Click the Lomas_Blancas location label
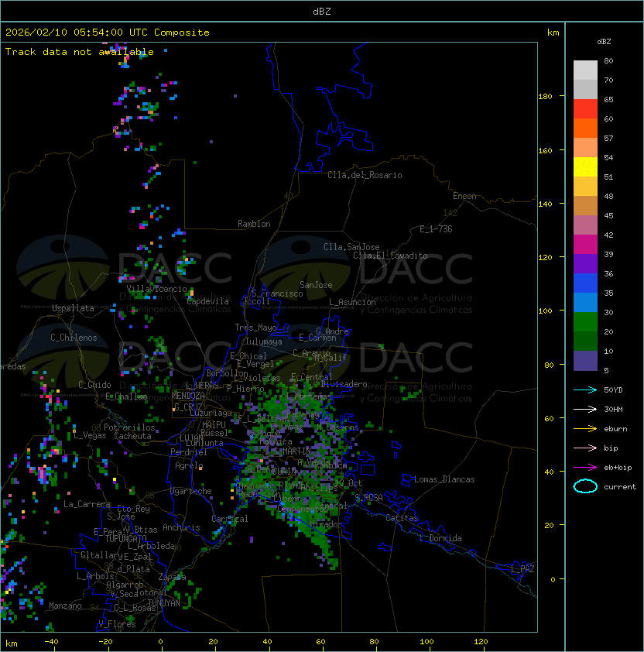Screen dimensions: 644x652 tap(444, 479)
